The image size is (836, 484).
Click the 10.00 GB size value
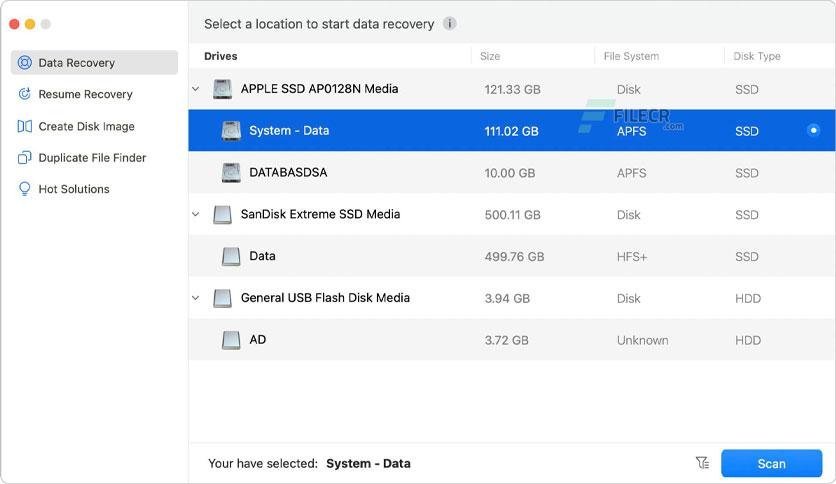[510, 173]
